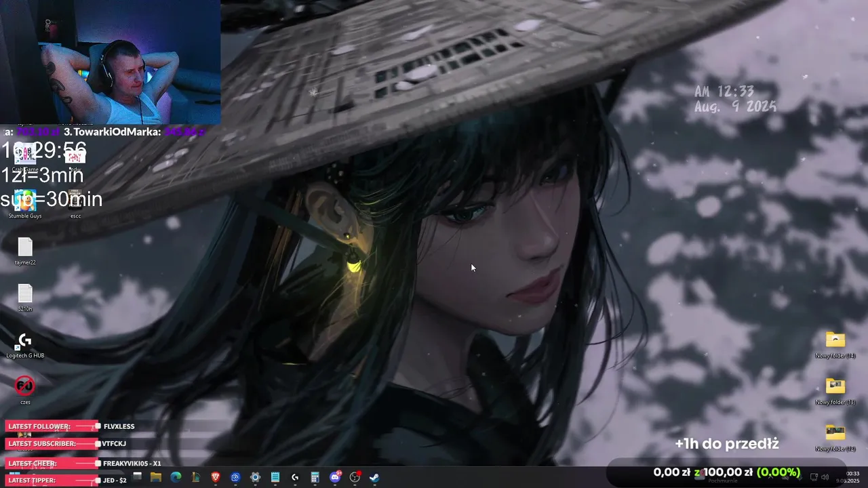Click the '1zł=3min' overlay text
The width and height of the screenshot is (868, 488).
42,176
